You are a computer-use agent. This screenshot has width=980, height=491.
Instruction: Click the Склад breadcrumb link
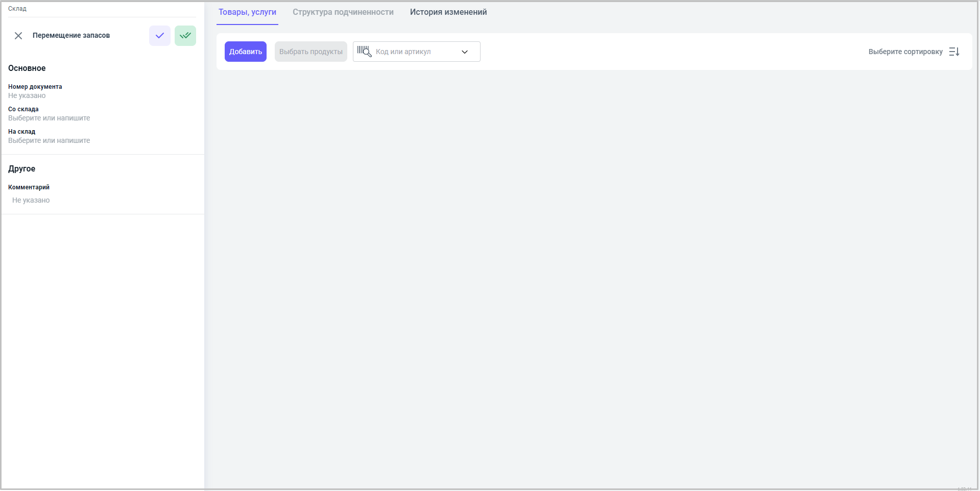click(x=17, y=9)
